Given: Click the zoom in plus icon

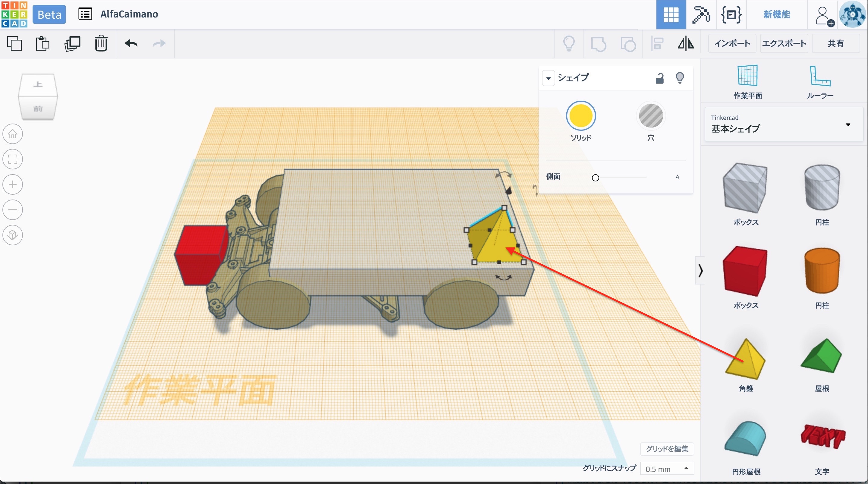Looking at the screenshot, I should 13,184.
